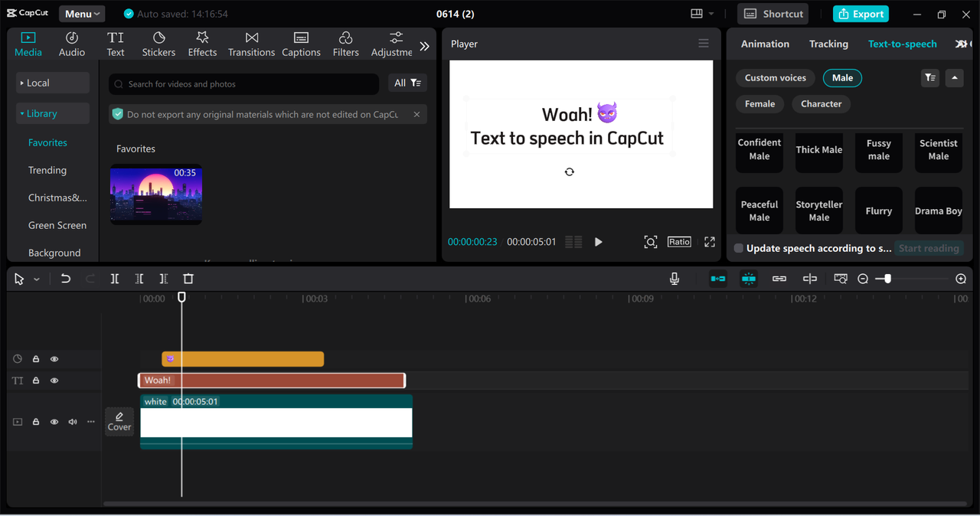The image size is (980, 516).
Task: Click the media search field
Action: click(243, 84)
